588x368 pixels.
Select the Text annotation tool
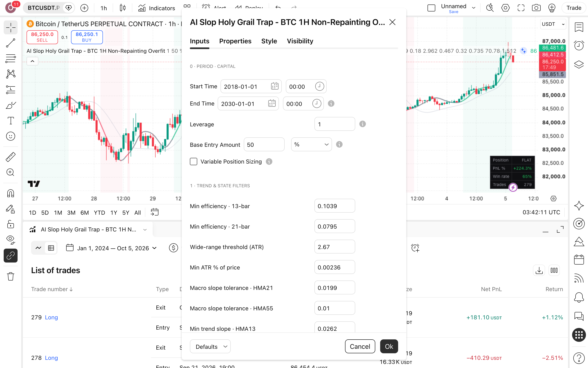pyautogui.click(x=10, y=121)
